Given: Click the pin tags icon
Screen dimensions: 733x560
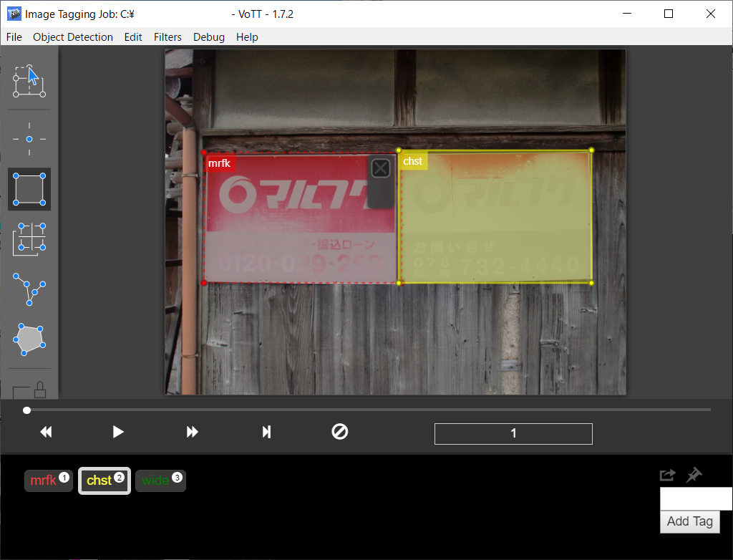Looking at the screenshot, I should 694,475.
